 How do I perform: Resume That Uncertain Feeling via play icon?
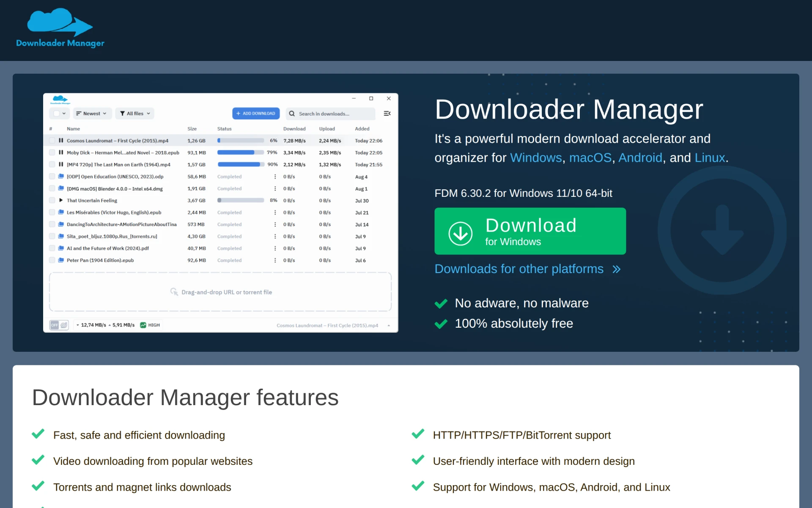pos(61,200)
